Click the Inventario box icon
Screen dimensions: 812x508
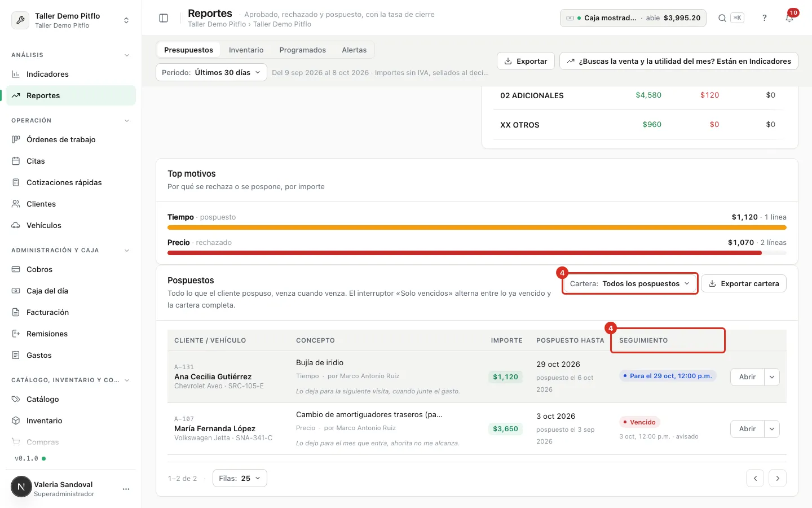(16, 421)
